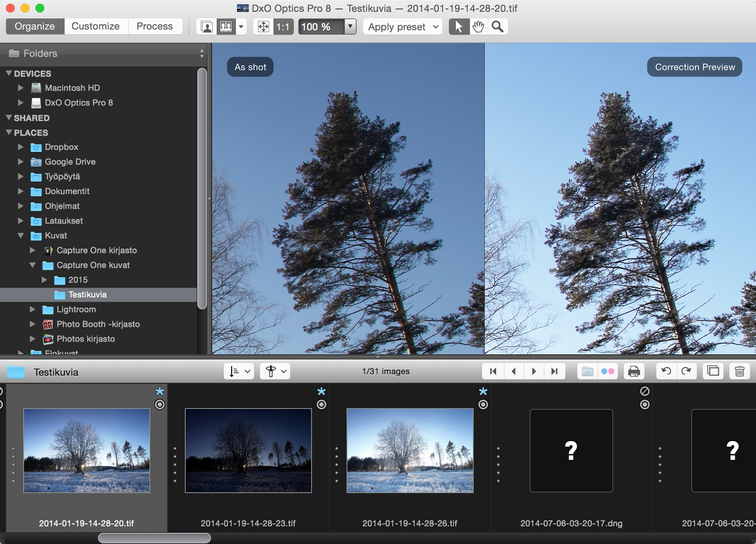Viewport: 756px width, 544px height.
Task: Toggle processing marker on 2014-07-06-03-20-17.dng
Action: pyautogui.click(x=645, y=405)
